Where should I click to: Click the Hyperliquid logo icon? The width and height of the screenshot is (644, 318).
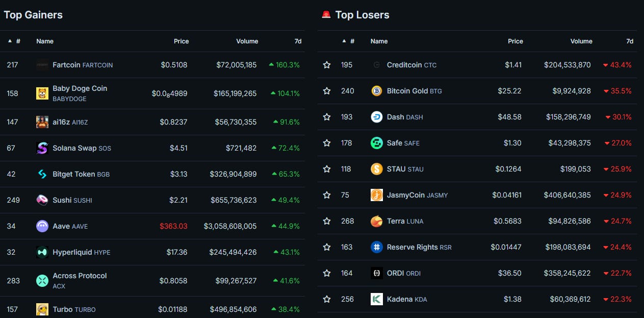pyautogui.click(x=42, y=252)
